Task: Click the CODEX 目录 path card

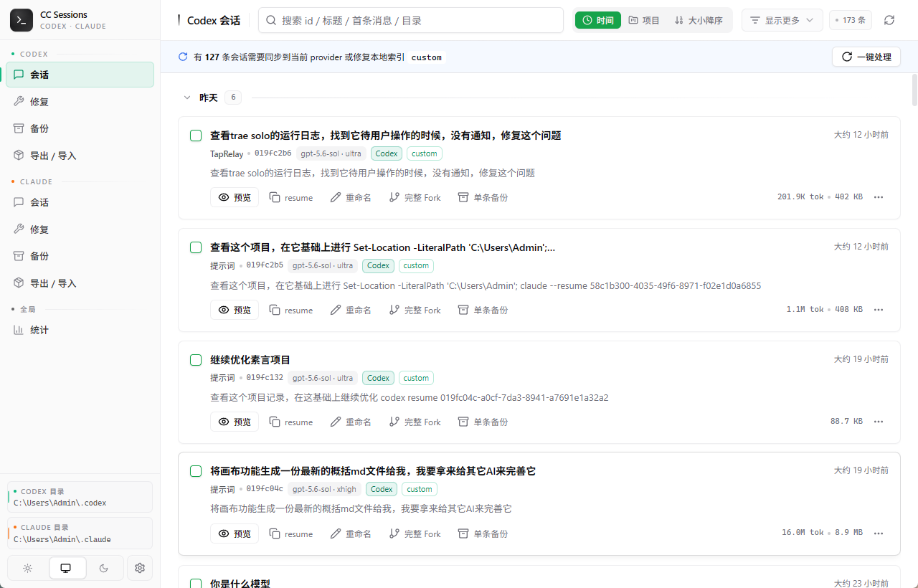Action: [x=80, y=497]
